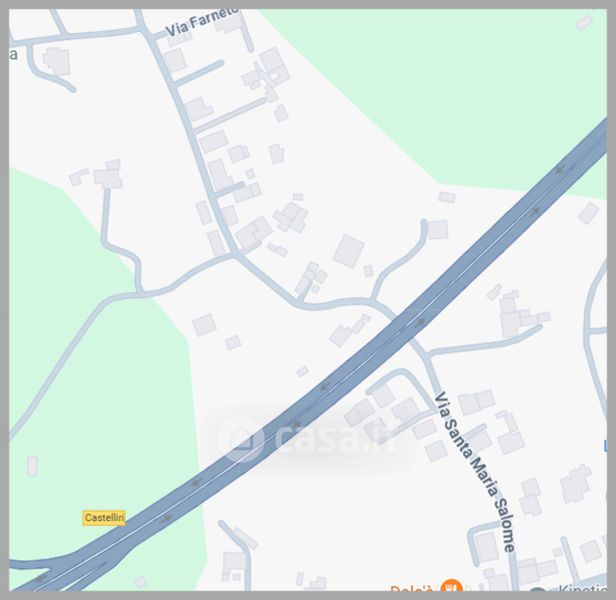
Task: Open the Dolc'è place label
Action: (412, 588)
